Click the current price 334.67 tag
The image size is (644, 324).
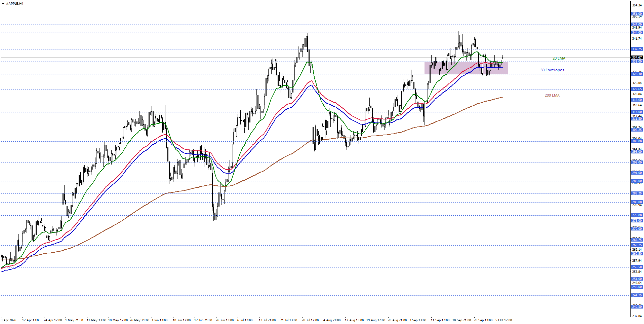637,58
